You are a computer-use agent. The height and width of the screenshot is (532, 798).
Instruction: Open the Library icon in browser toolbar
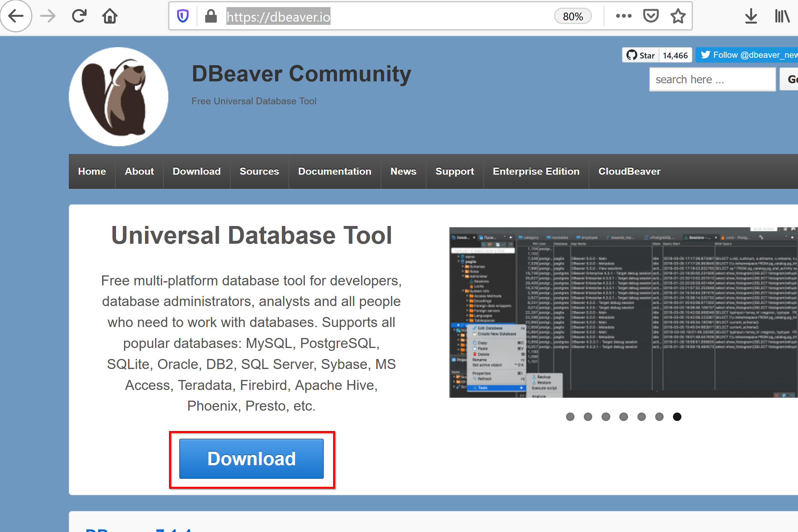pyautogui.click(x=782, y=16)
